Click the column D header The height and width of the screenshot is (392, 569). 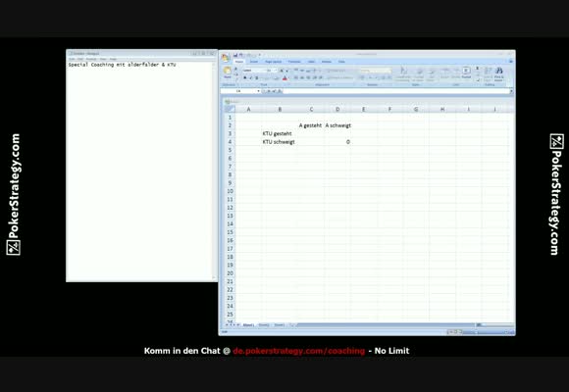[337, 109]
